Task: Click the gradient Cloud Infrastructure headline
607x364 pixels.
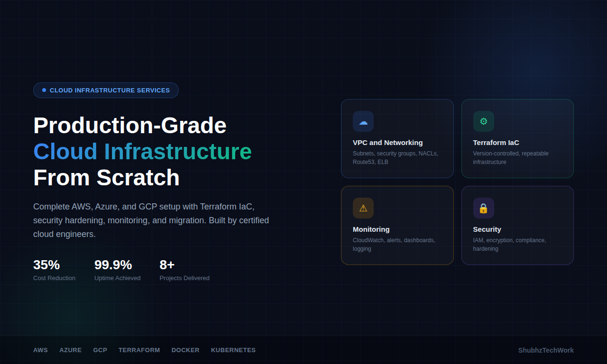Action: click(142, 152)
